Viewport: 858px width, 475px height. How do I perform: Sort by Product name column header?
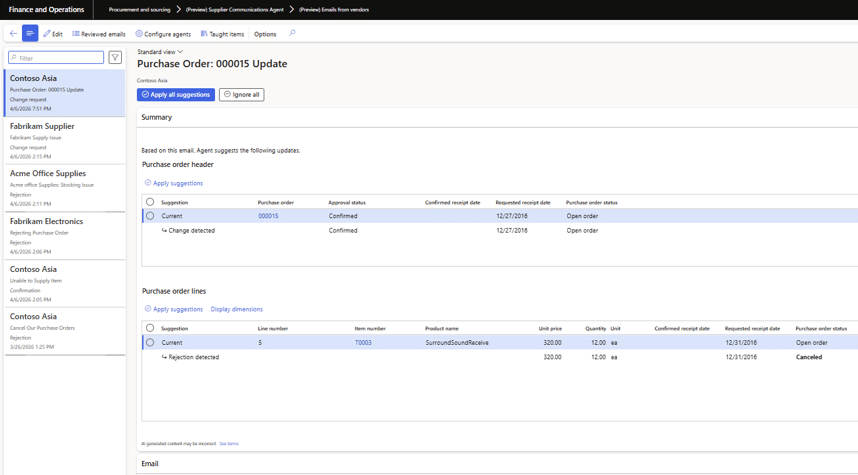point(442,328)
